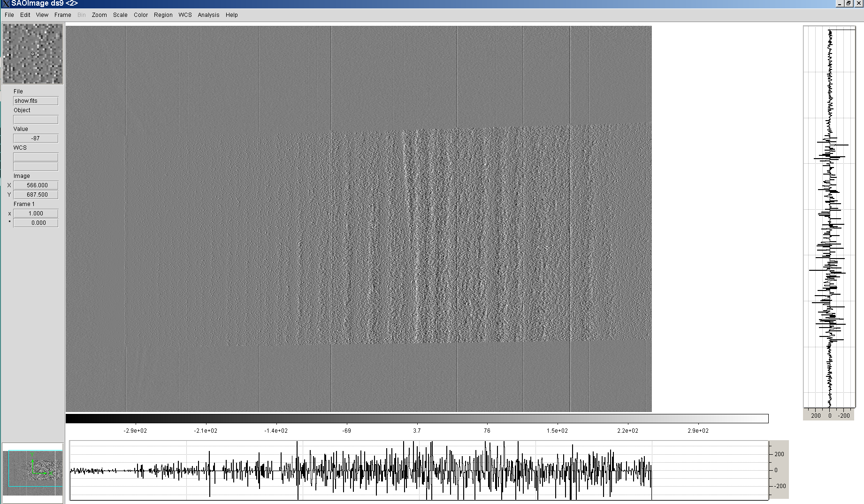
Task: Open the Edit menu
Action: click(25, 15)
